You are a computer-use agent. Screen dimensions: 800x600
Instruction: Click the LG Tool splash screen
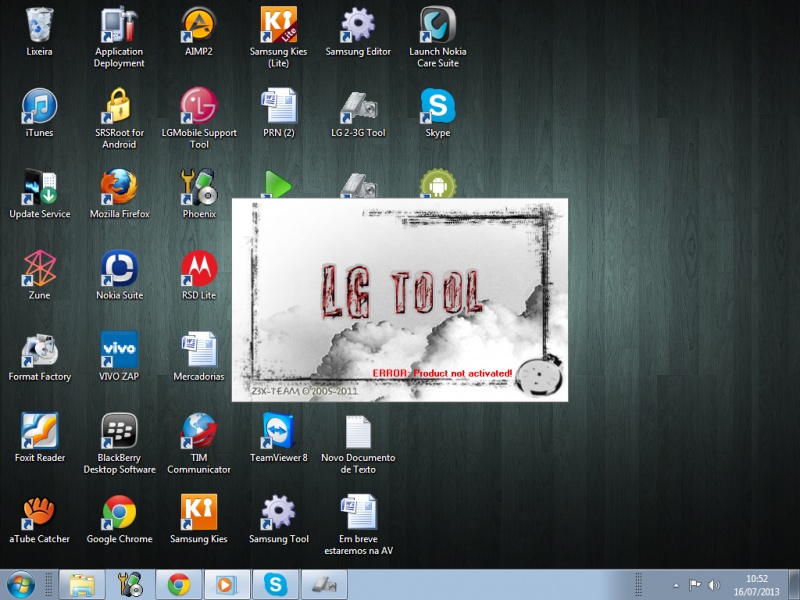tap(399, 299)
